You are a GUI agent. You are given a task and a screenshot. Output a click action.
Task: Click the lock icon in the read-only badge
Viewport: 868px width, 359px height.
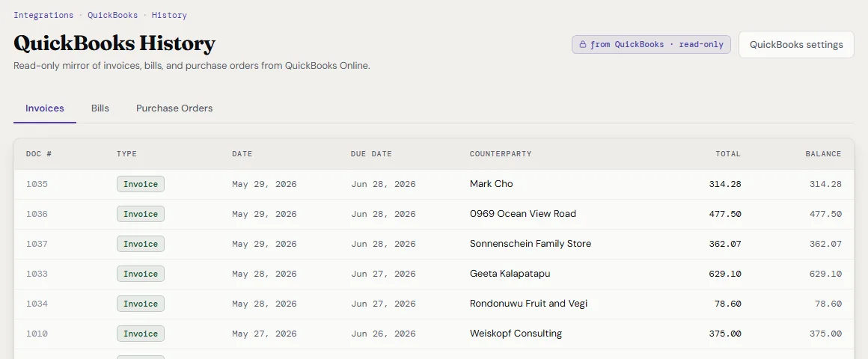click(x=582, y=45)
